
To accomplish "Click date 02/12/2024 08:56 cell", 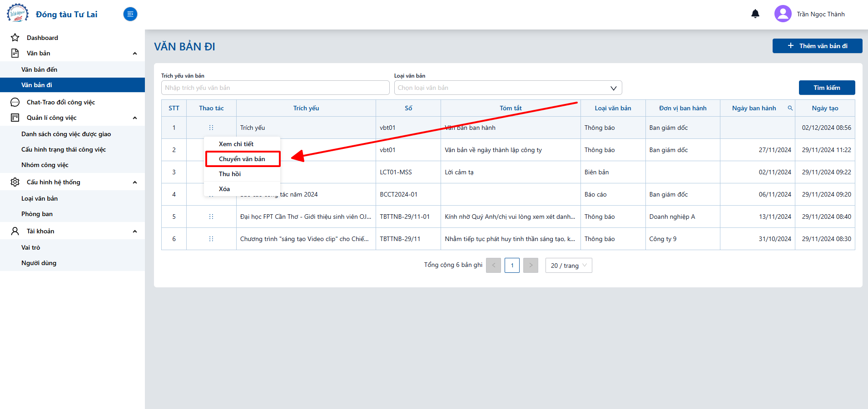I will (x=826, y=128).
